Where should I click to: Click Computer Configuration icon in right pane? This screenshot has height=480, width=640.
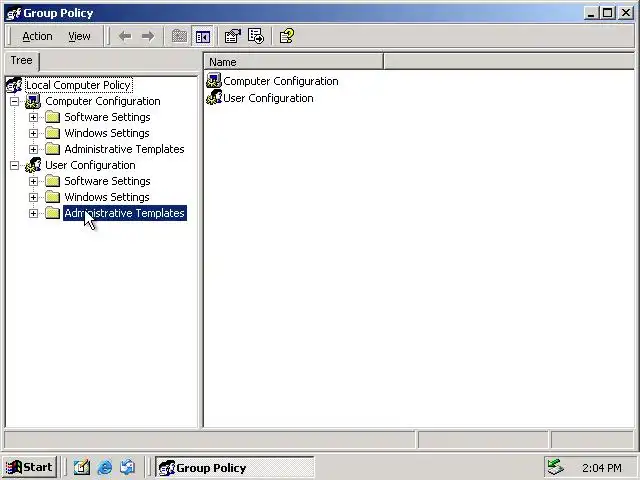tap(214, 81)
